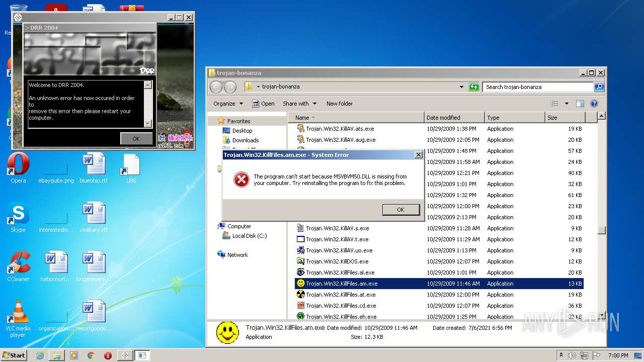Click the Opera icon in taskbar
This screenshot has width=644, height=362.
(108, 355)
